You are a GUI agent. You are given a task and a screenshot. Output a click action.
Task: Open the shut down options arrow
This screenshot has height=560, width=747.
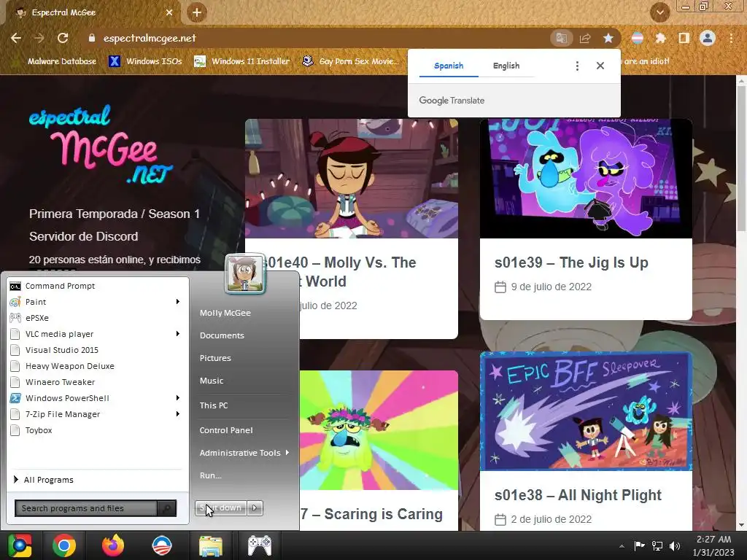click(255, 508)
